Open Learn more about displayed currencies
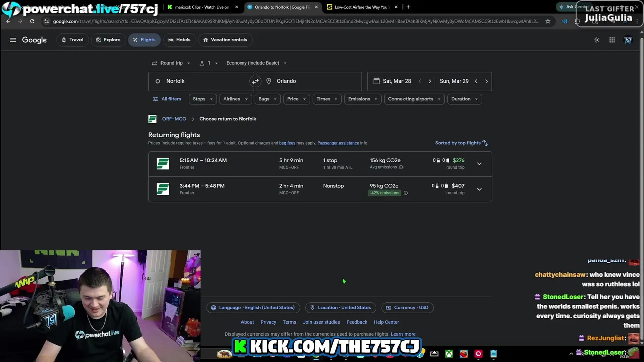The image size is (644, 362). 403,334
